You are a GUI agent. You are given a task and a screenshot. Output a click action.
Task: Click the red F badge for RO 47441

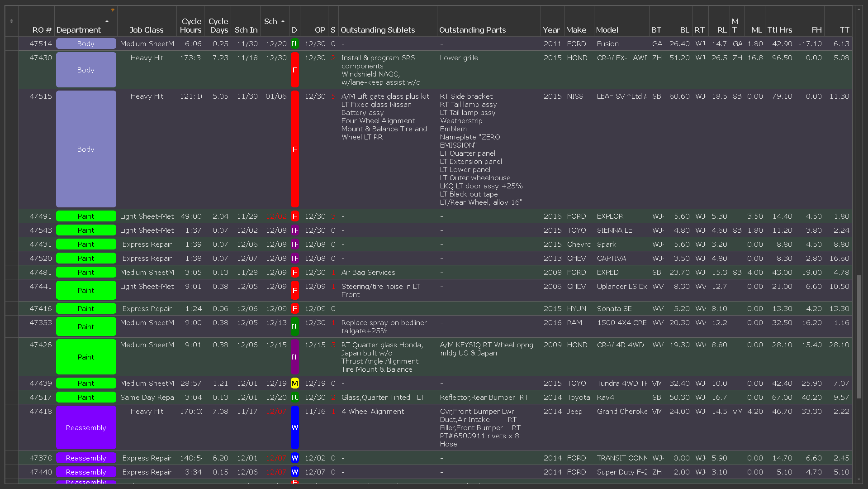pyautogui.click(x=294, y=290)
